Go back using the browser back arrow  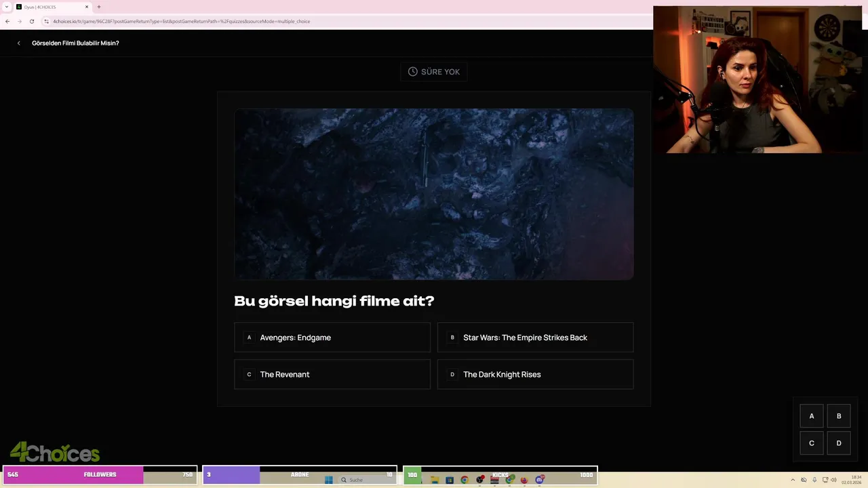tap(7, 21)
